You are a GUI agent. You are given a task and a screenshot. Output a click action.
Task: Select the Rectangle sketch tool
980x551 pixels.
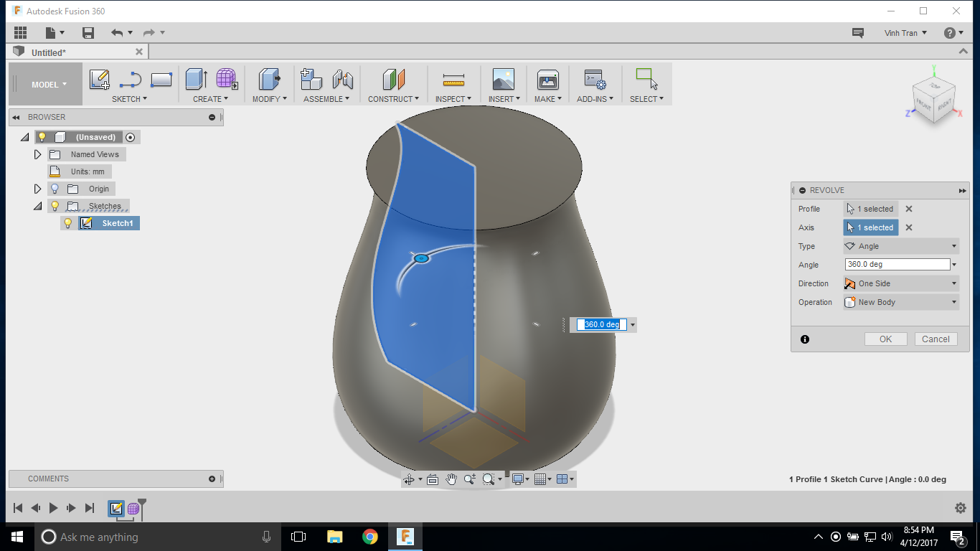(x=161, y=79)
